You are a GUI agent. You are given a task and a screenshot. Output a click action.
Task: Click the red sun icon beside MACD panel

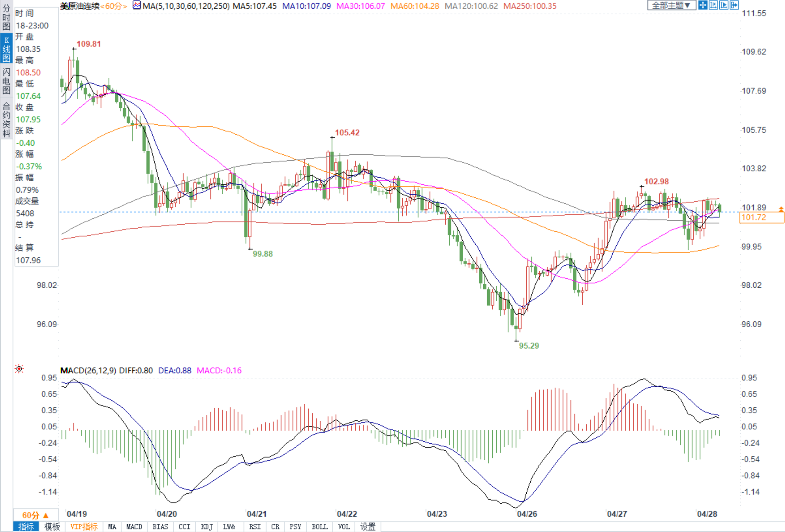pyautogui.click(x=19, y=369)
